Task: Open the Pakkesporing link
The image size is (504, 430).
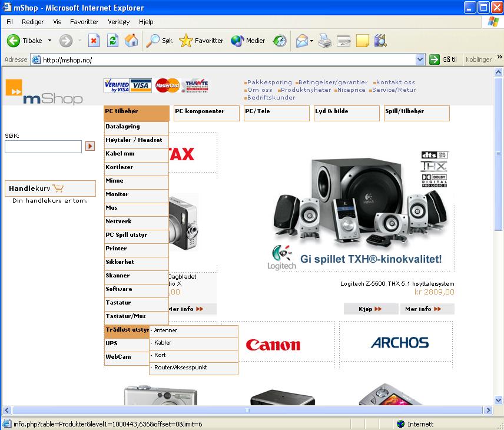Action: point(269,82)
